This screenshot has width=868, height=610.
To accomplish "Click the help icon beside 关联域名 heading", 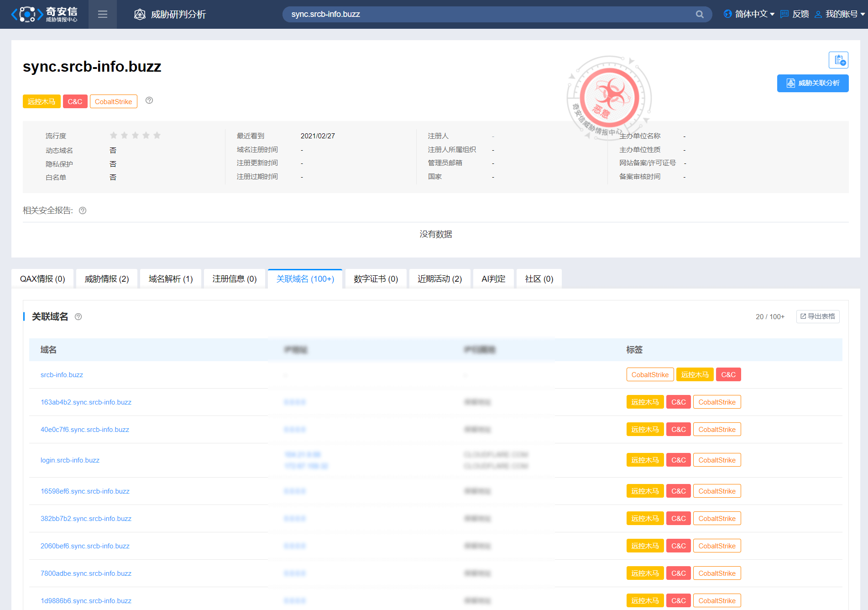I will (78, 316).
